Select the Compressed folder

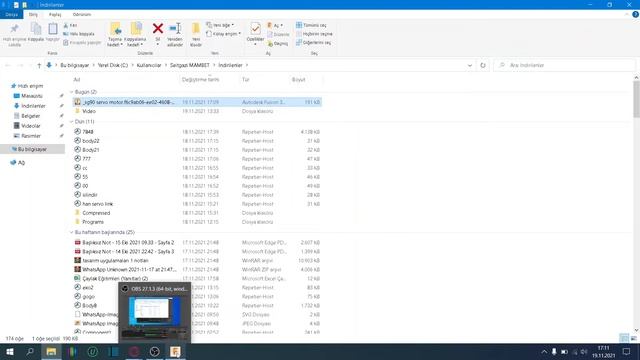click(x=197, y=213)
